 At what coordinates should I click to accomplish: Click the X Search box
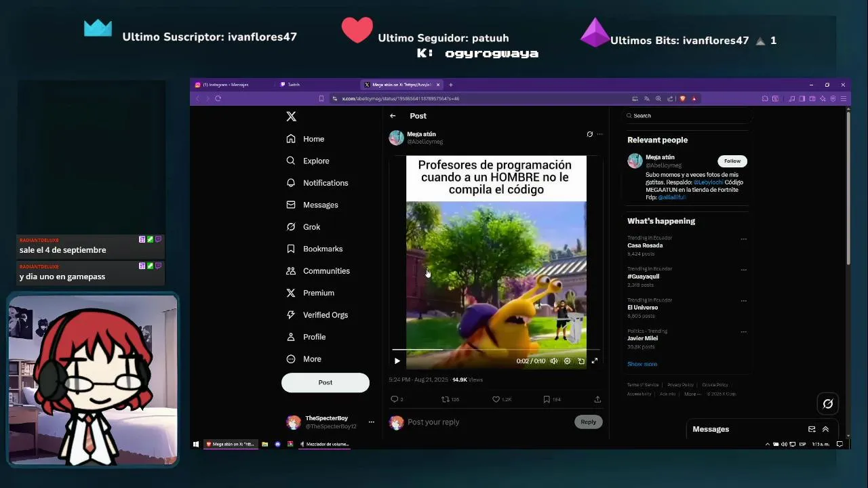point(686,116)
